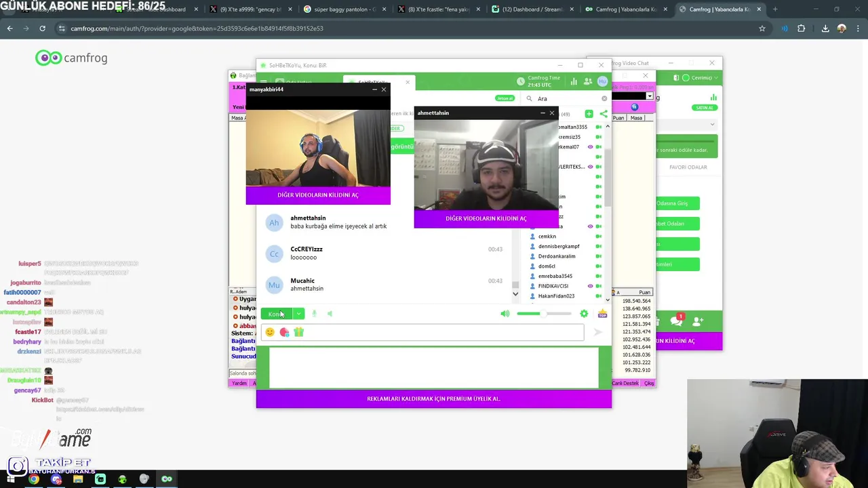The width and height of the screenshot is (868, 488).
Task: Adjust the room volume slider
Action: click(544, 314)
